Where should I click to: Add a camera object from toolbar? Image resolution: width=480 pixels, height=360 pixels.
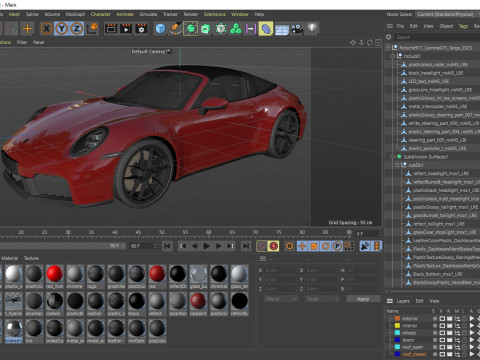[x=297, y=29]
